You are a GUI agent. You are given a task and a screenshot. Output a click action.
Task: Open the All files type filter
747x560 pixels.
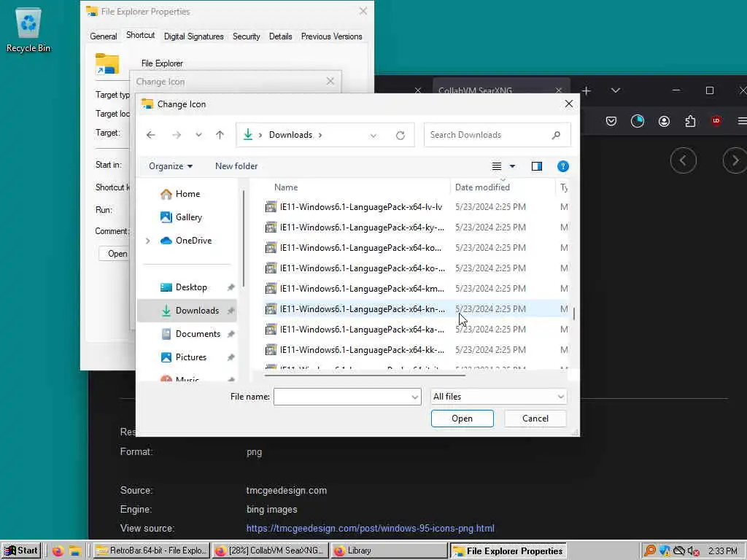point(498,397)
